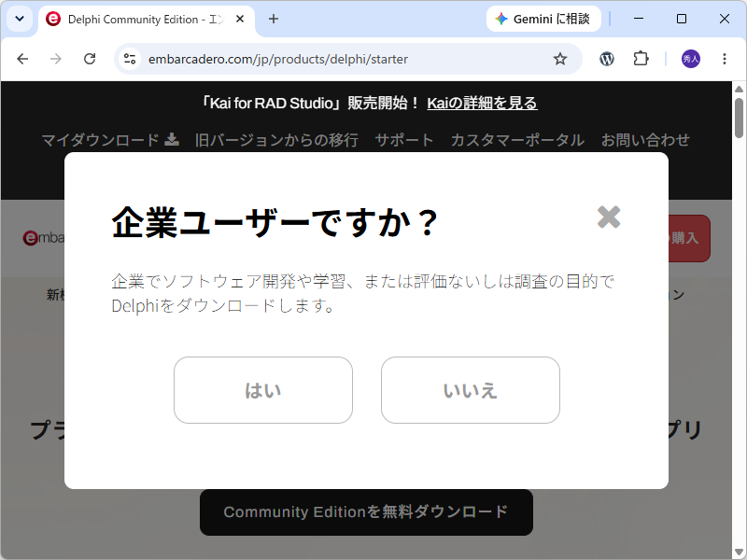Open Kaiの詳細を見る link
747x560 pixels.
[x=482, y=103]
